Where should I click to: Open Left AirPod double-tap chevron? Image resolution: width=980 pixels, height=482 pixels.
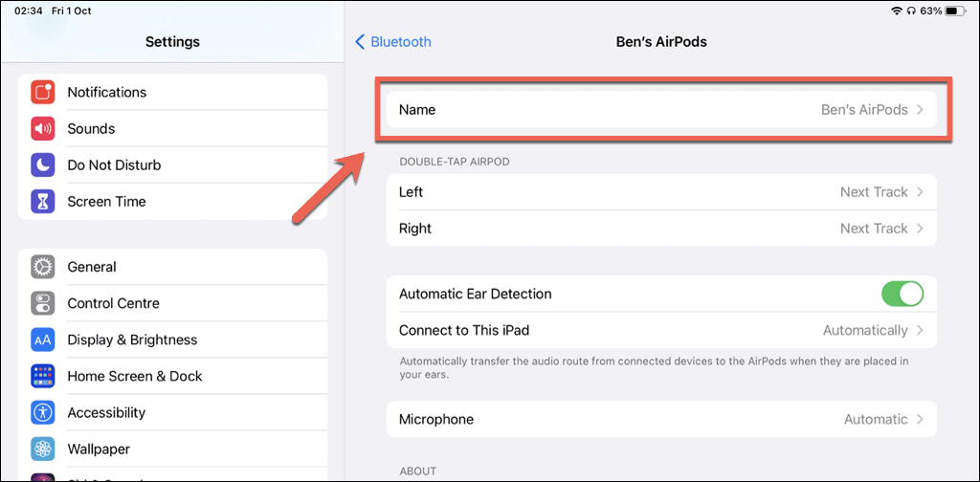click(920, 192)
